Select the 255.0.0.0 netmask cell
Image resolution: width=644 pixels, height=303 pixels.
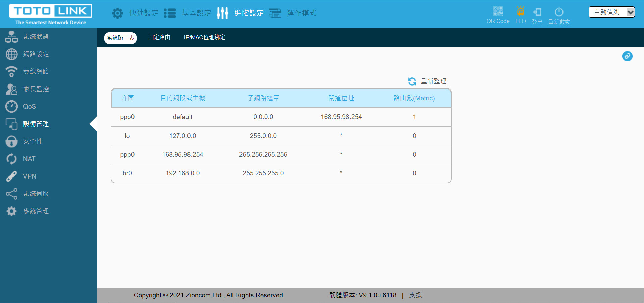point(263,136)
